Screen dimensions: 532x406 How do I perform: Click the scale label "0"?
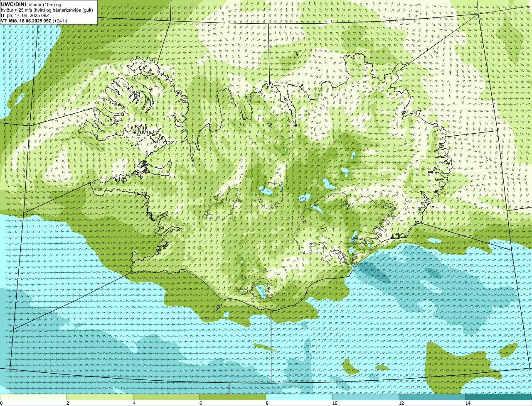[1, 403]
